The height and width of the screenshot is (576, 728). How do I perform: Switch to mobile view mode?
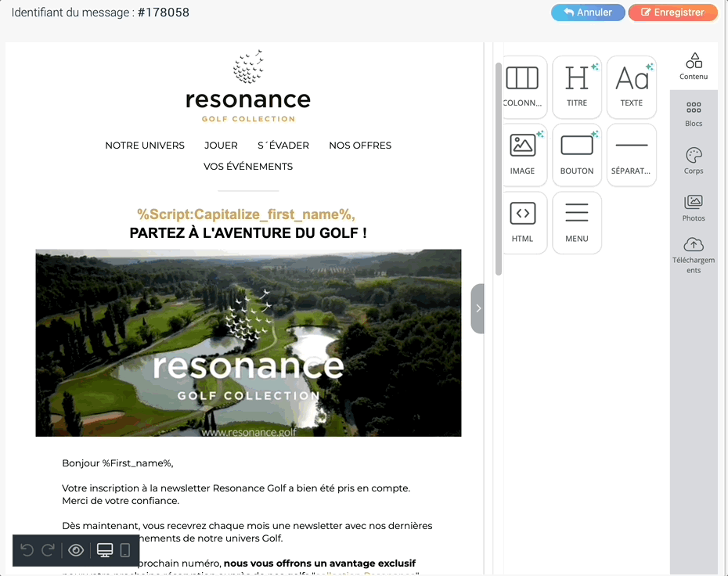pos(125,550)
